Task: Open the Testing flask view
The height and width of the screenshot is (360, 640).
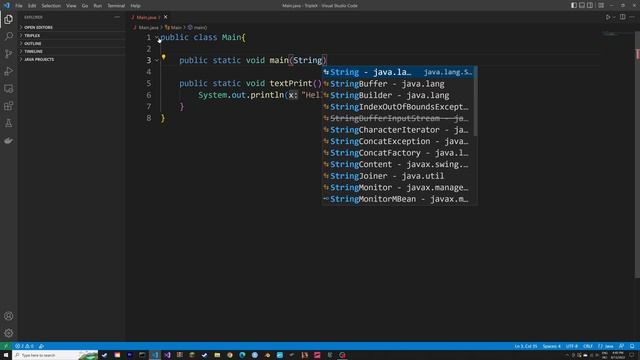Action: point(9,123)
